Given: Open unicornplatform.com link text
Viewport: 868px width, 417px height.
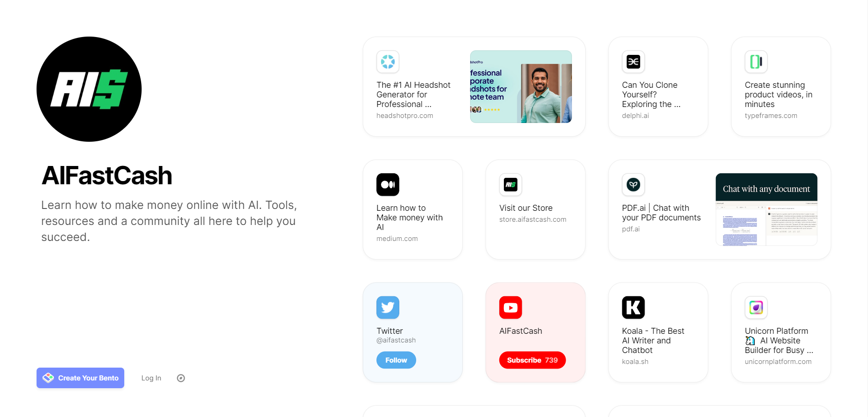Looking at the screenshot, I should click(x=778, y=362).
